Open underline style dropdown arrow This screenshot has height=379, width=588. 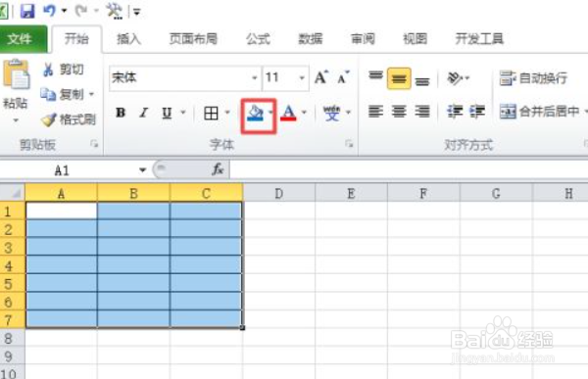tap(183, 112)
